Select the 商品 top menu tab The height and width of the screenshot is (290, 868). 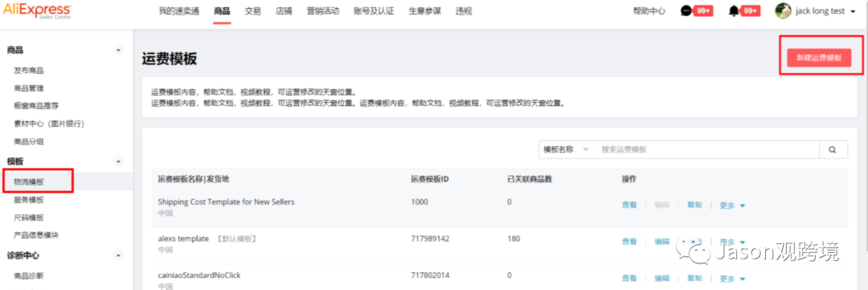point(222,11)
